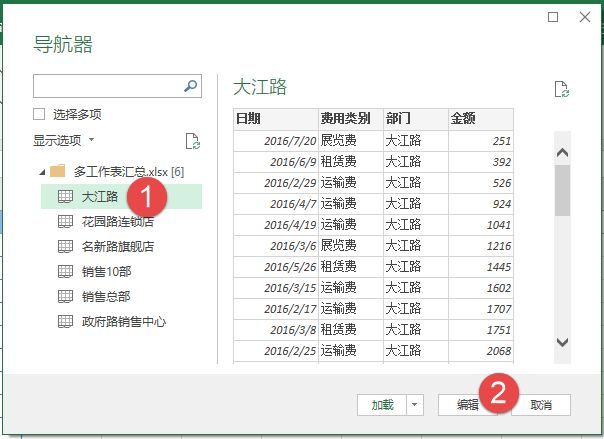Screen dimensions: 604x439
Task: Click the amount cell 924
Action: pos(481,204)
